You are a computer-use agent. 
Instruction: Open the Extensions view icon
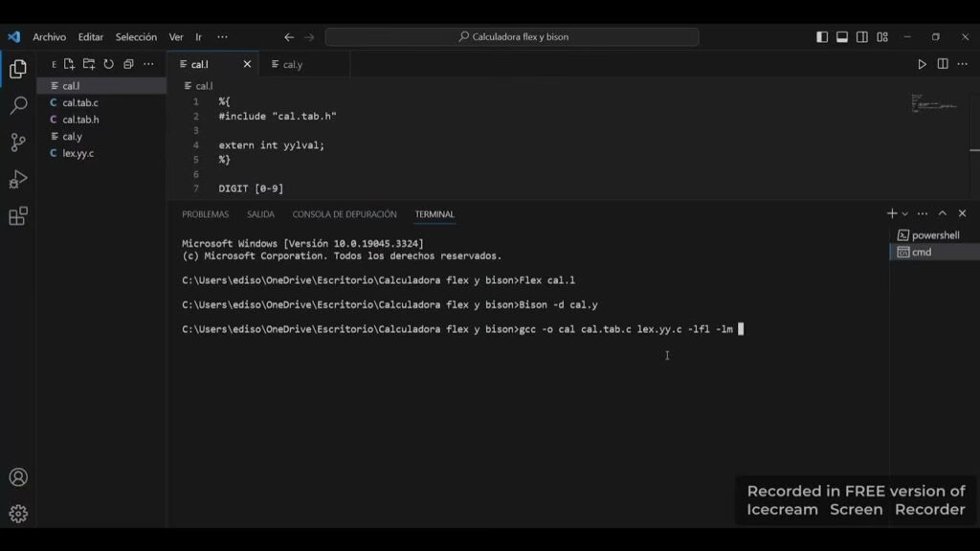pos(17,216)
